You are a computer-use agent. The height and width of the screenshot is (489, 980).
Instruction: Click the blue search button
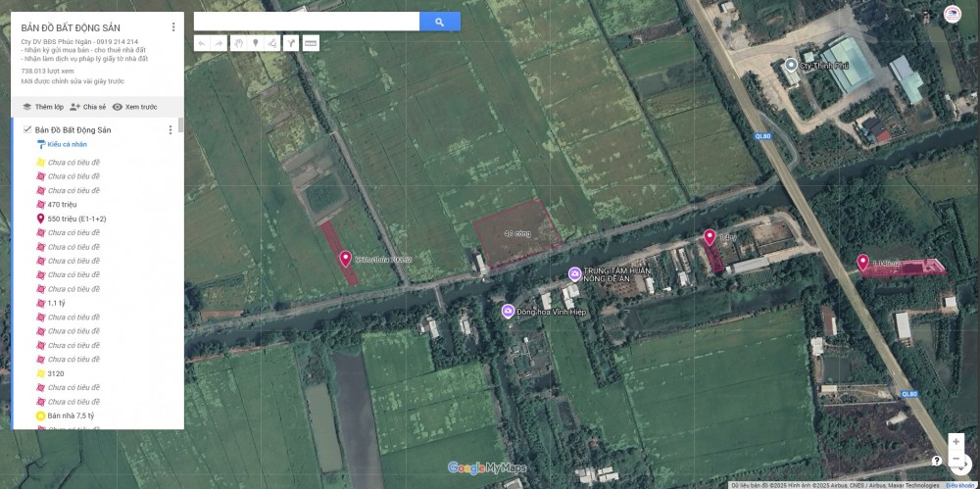coord(439,22)
